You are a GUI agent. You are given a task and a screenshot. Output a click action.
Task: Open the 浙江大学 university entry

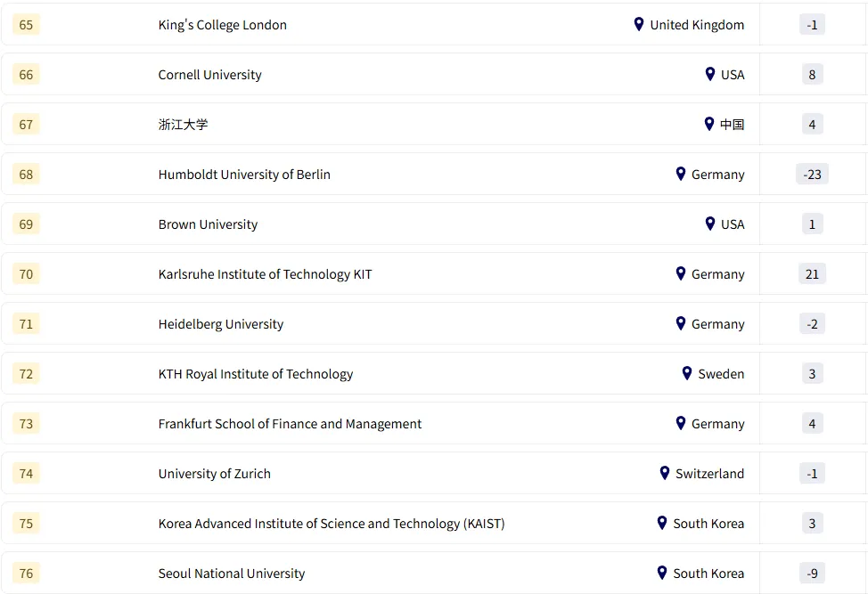[183, 125]
